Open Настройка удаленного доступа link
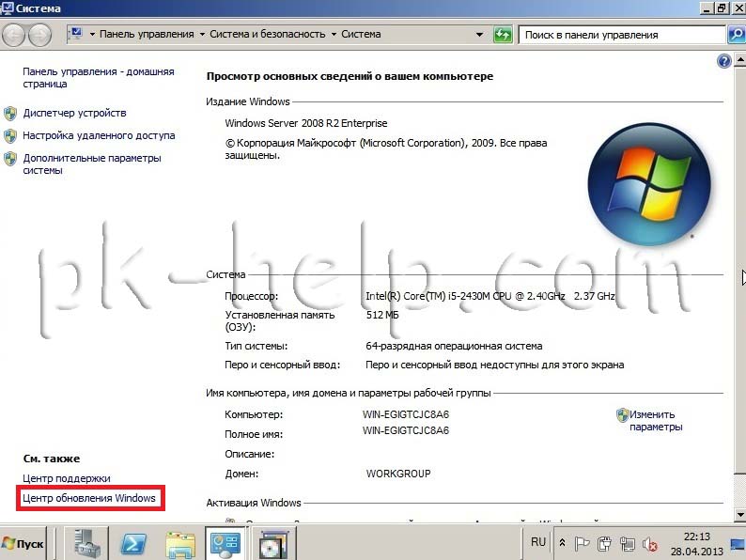The image size is (746, 560). 99,135
